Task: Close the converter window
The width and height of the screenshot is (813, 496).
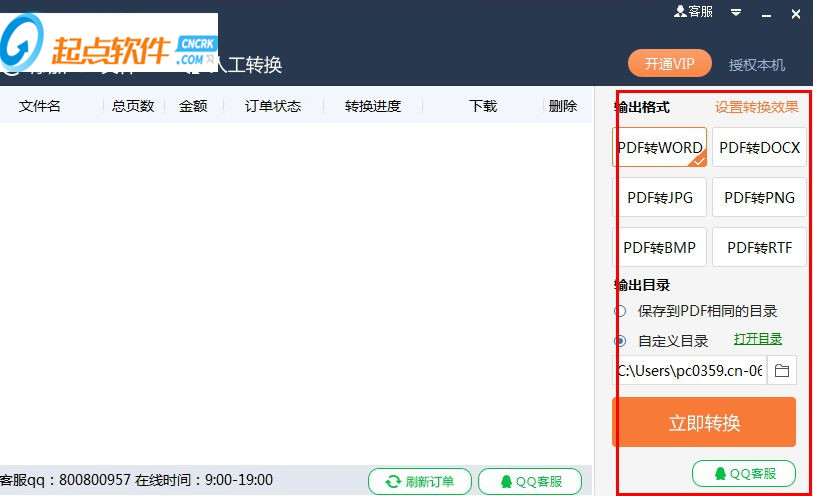Action: click(x=796, y=14)
